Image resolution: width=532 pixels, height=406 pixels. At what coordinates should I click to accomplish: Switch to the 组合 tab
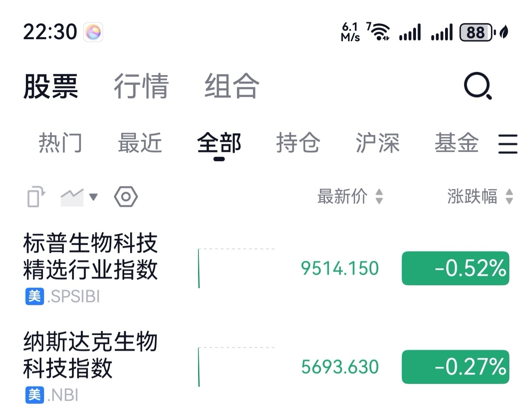point(231,86)
